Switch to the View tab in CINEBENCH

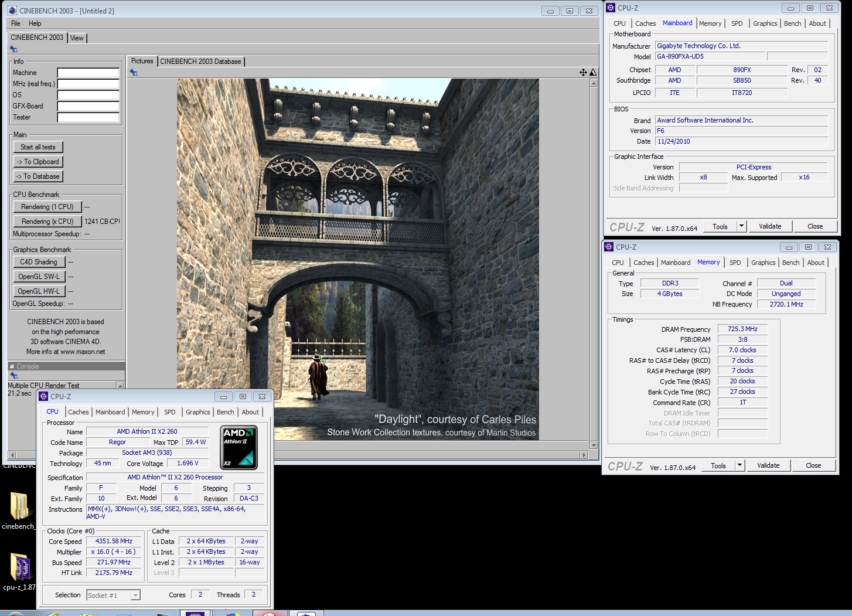click(x=77, y=38)
